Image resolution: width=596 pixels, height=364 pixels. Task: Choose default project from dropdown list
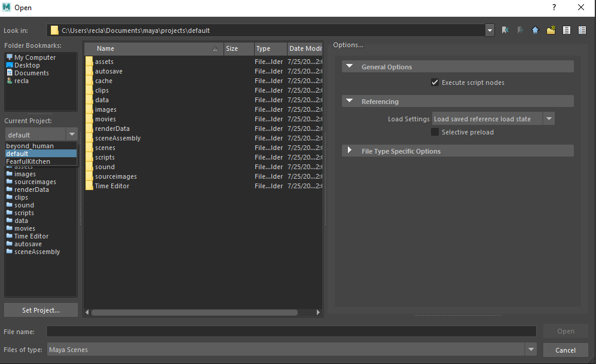[41, 154]
